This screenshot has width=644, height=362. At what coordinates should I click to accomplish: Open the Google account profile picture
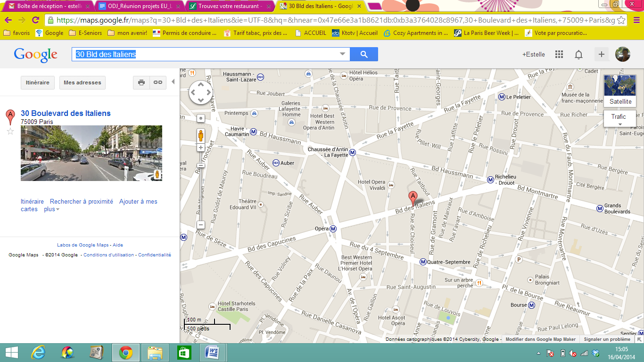coord(623,54)
